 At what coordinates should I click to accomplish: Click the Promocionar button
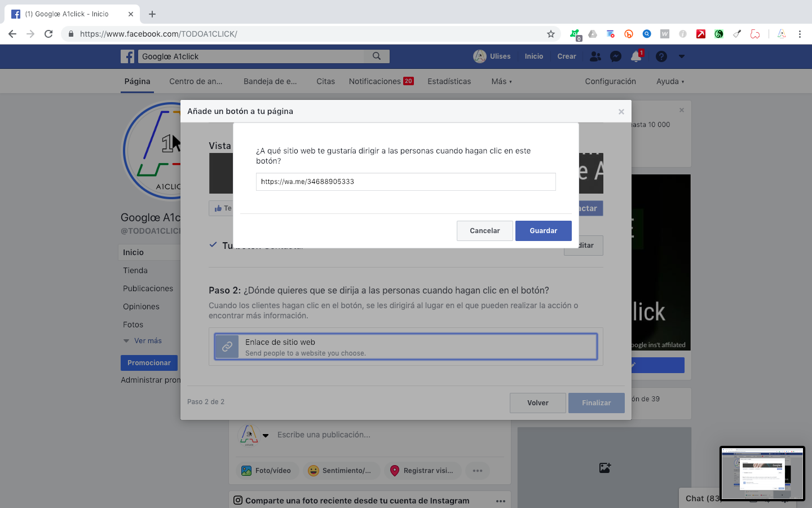pyautogui.click(x=149, y=363)
